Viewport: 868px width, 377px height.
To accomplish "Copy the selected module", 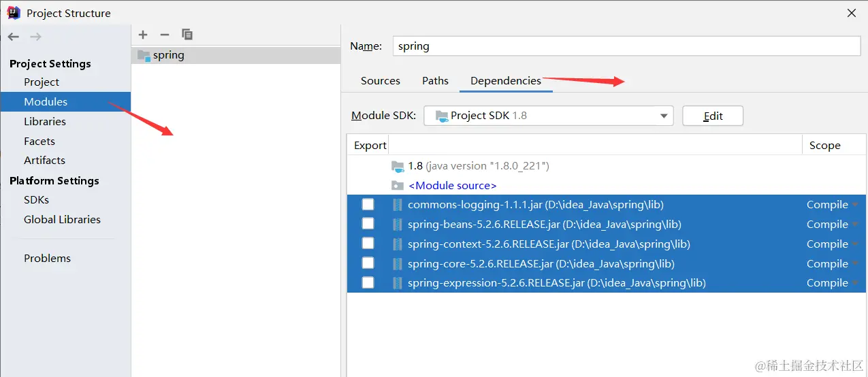I will click(187, 35).
